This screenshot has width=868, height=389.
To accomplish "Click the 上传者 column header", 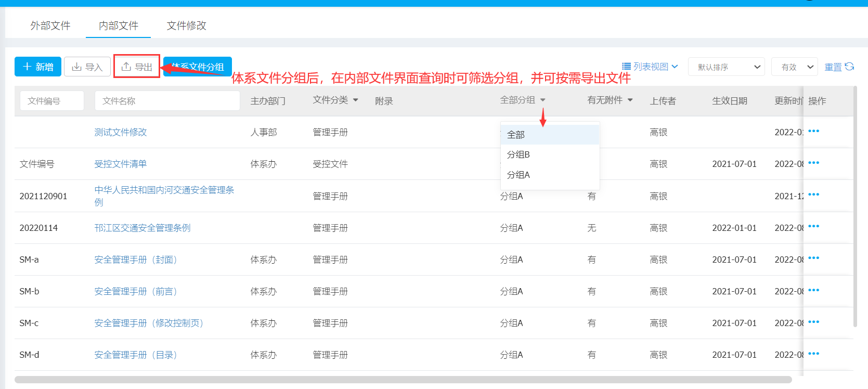I will coord(663,101).
